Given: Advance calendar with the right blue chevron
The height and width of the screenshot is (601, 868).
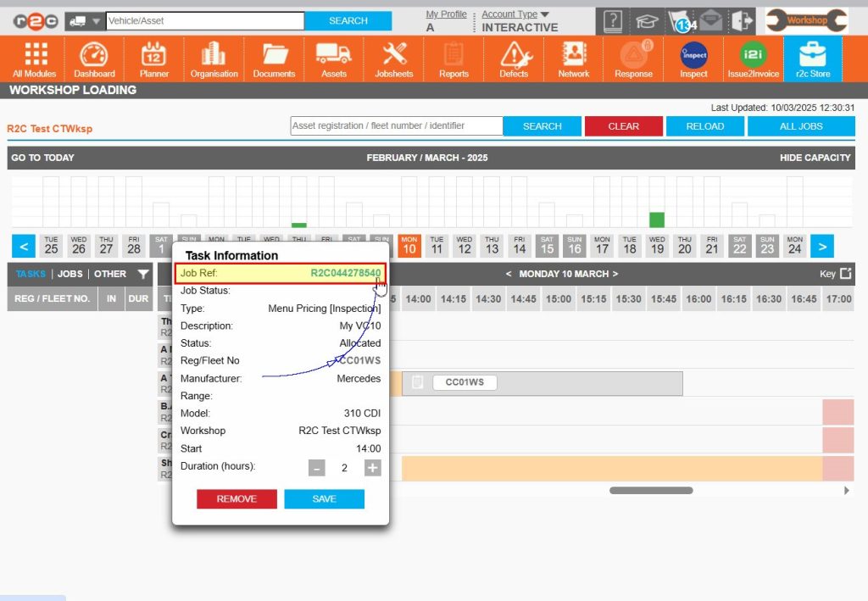Looking at the screenshot, I should tap(821, 246).
